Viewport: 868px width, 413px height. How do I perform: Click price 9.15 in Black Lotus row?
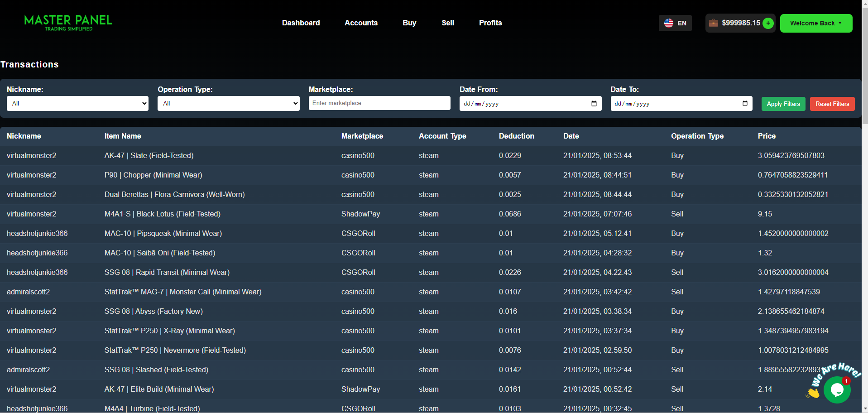(765, 214)
